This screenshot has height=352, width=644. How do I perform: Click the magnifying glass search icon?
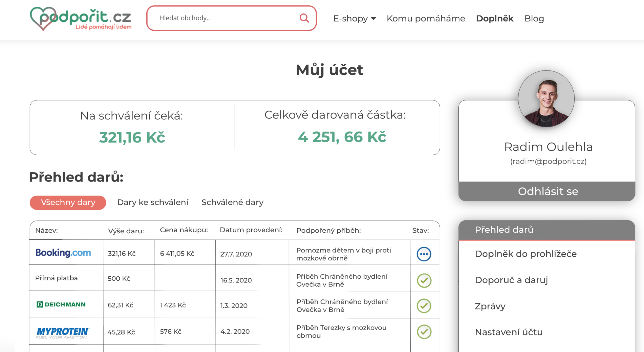point(304,18)
